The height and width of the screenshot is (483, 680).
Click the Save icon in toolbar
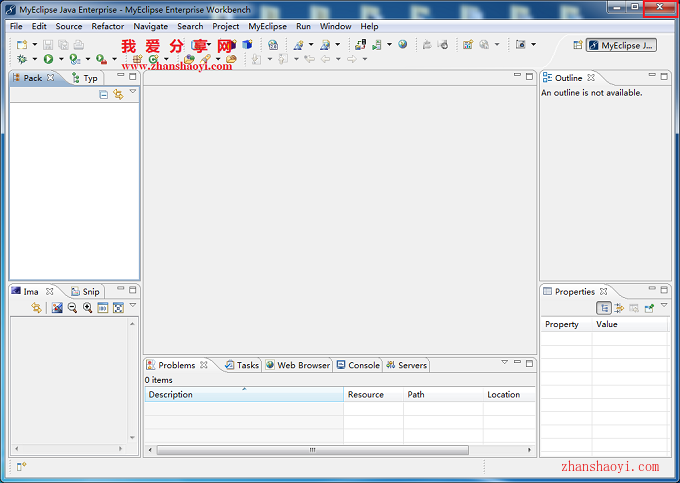click(48, 45)
